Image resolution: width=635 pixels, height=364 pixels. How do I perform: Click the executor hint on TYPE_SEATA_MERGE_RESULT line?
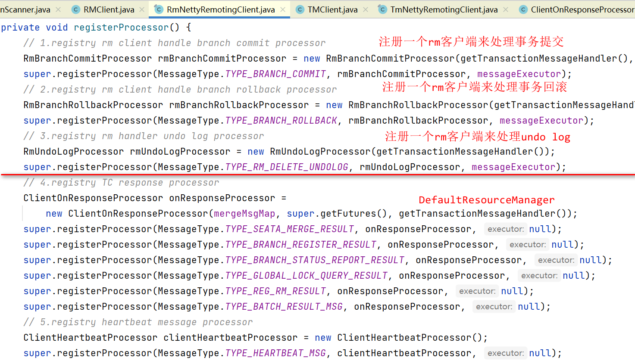505,229
